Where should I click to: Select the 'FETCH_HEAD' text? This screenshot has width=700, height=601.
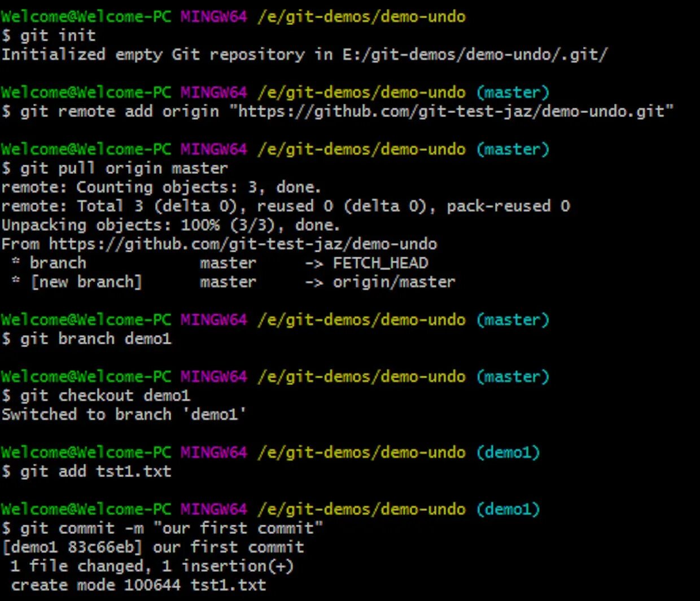(x=380, y=263)
